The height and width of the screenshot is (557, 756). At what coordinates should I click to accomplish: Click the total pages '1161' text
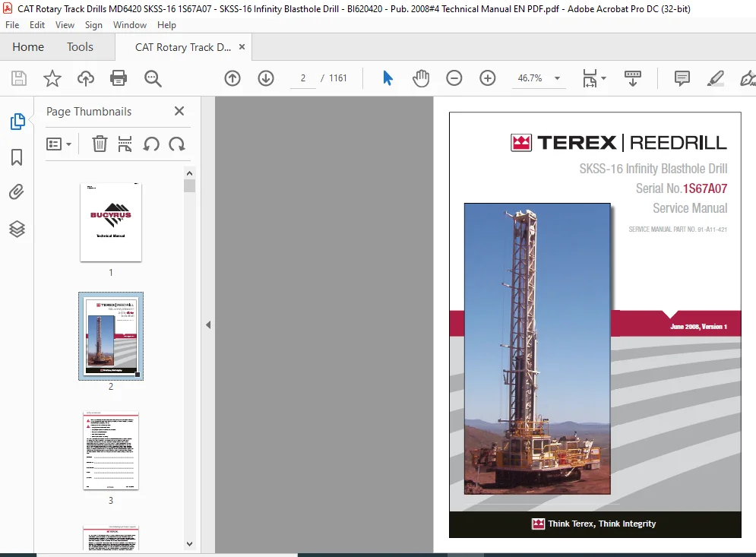click(x=337, y=78)
